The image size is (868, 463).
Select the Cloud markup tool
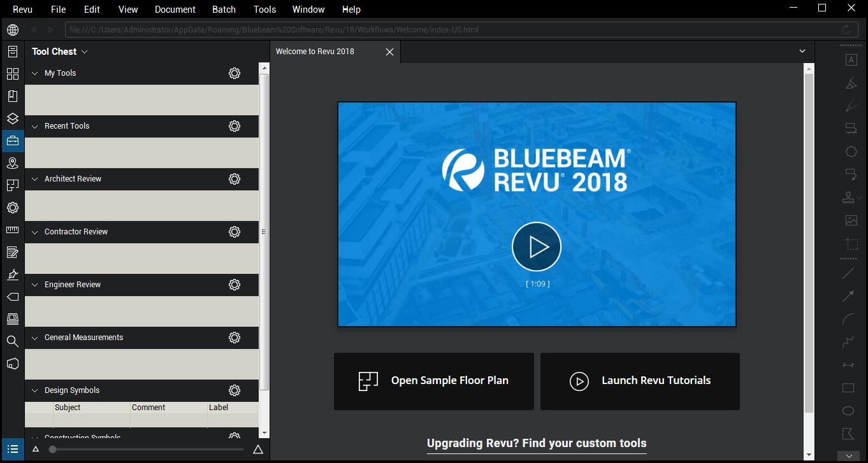click(851, 152)
